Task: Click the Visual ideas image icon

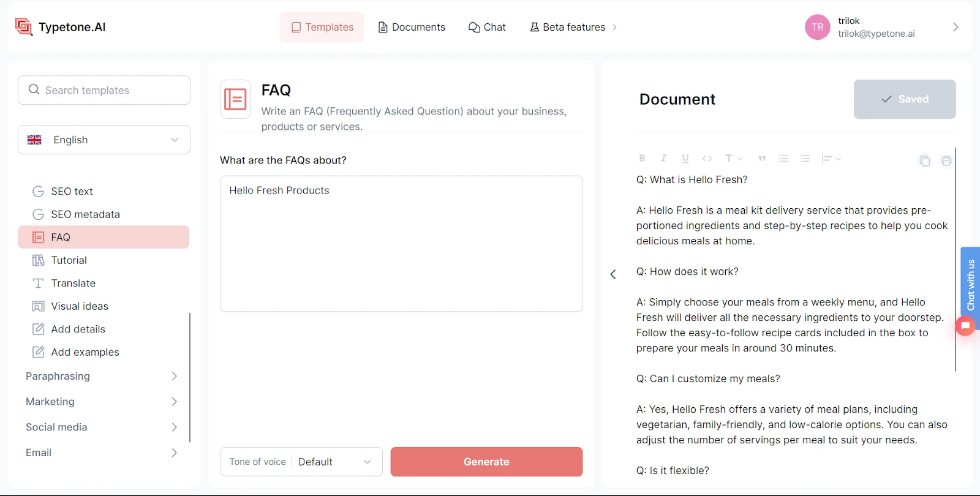Action: (x=38, y=306)
